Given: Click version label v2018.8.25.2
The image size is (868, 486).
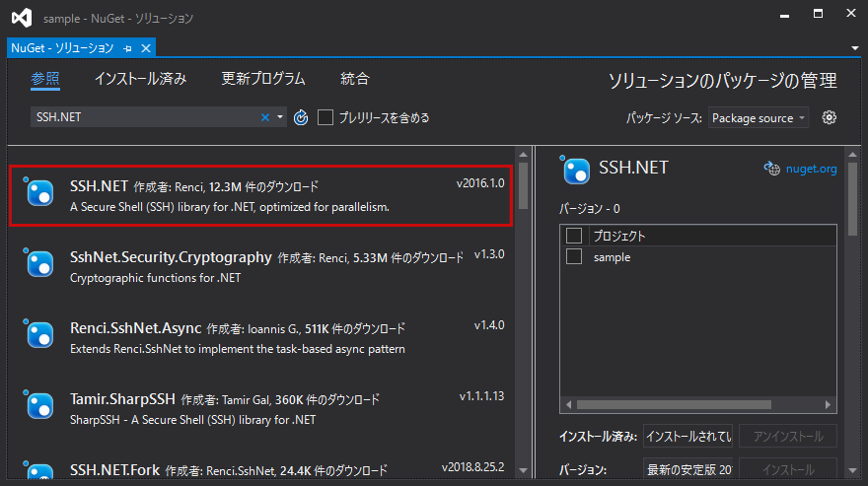Looking at the screenshot, I should coord(472,467).
